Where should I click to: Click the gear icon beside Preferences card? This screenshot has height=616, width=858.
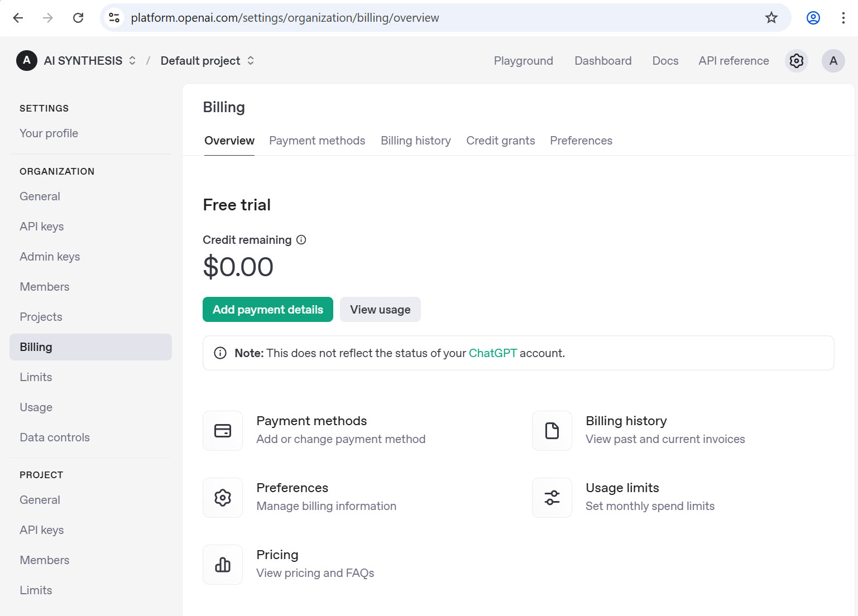coord(222,497)
